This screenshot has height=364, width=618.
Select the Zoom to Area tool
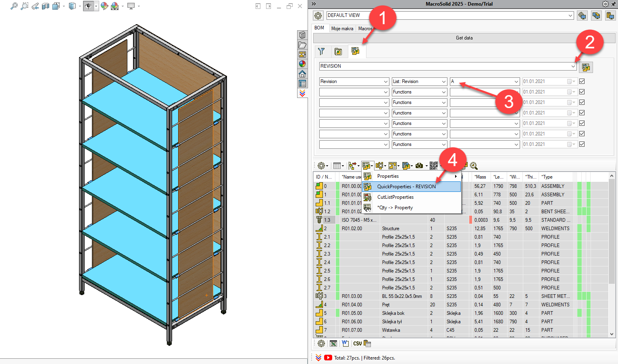25,6
